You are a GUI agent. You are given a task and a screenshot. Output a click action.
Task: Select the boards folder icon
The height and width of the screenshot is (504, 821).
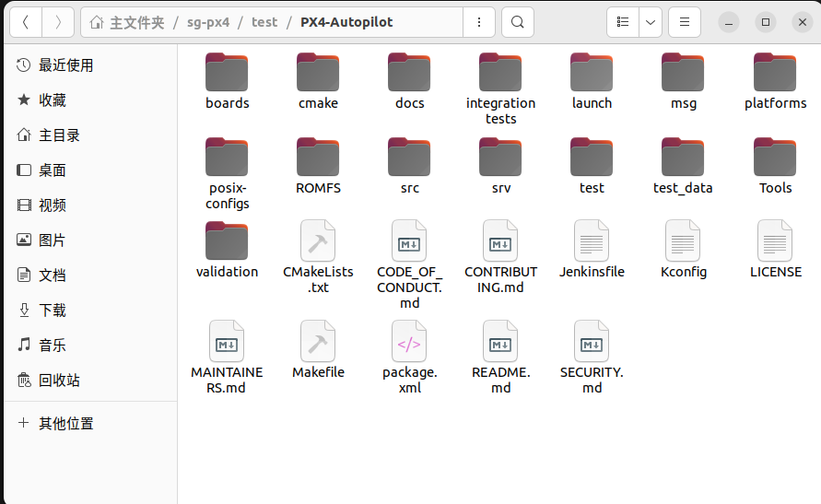tap(227, 72)
